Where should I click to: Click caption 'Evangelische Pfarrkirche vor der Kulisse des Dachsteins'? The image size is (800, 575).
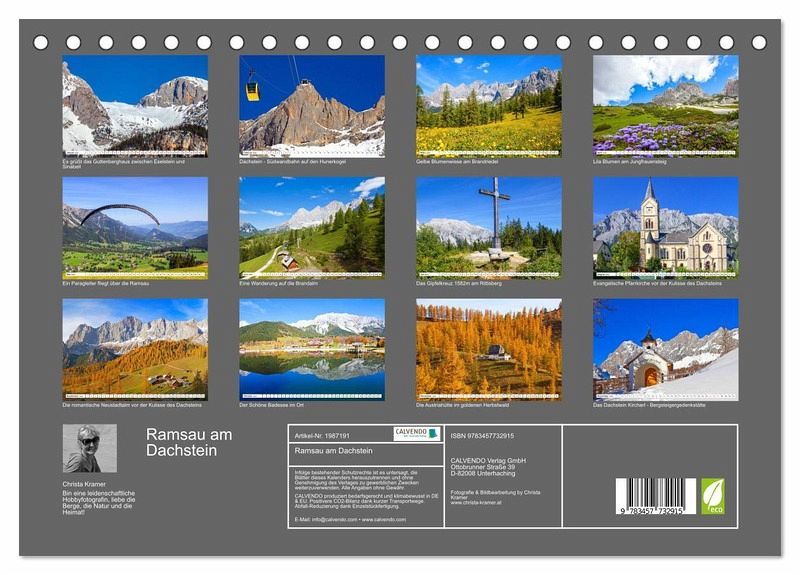tap(657, 283)
